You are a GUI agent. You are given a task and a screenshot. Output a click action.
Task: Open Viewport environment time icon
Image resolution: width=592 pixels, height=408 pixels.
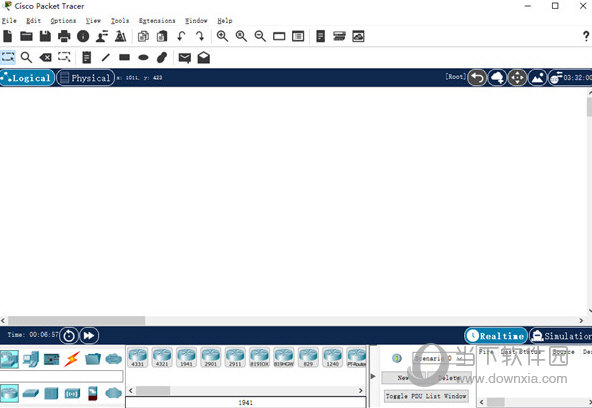pos(570,78)
